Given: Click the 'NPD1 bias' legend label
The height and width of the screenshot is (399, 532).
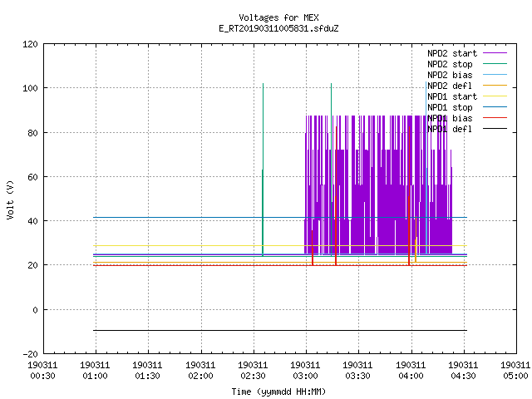Looking at the screenshot, I should pyautogui.click(x=450, y=118).
